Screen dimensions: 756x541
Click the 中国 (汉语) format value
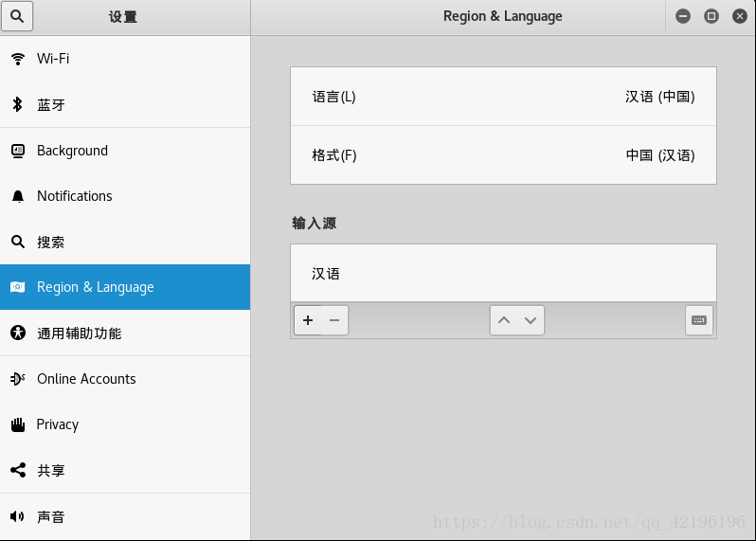point(660,155)
